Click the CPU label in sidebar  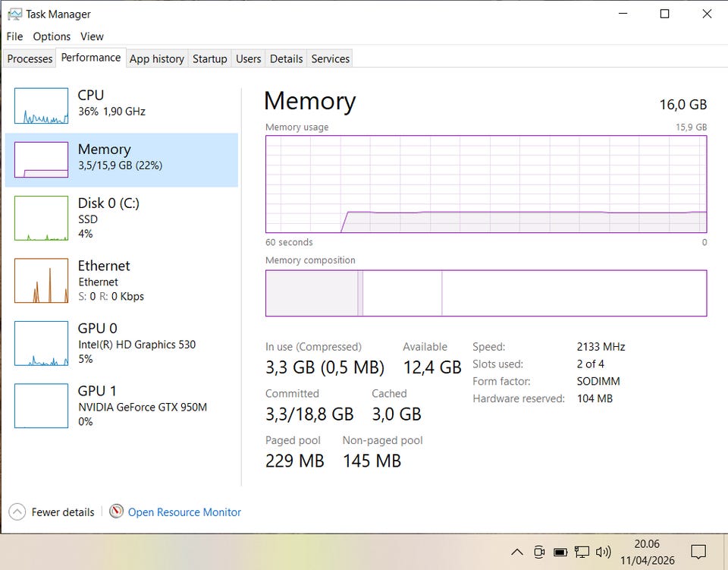[x=90, y=95]
